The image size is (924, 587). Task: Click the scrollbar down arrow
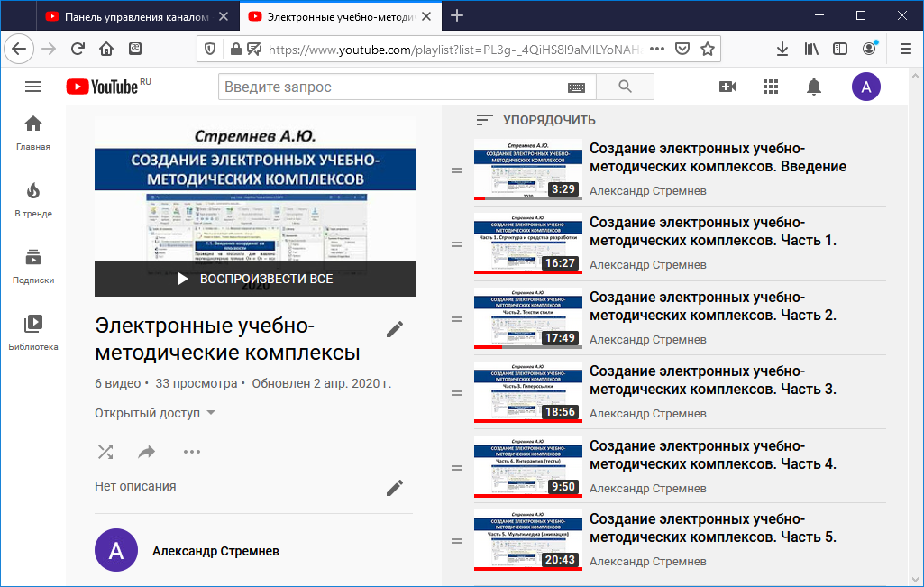(x=915, y=578)
